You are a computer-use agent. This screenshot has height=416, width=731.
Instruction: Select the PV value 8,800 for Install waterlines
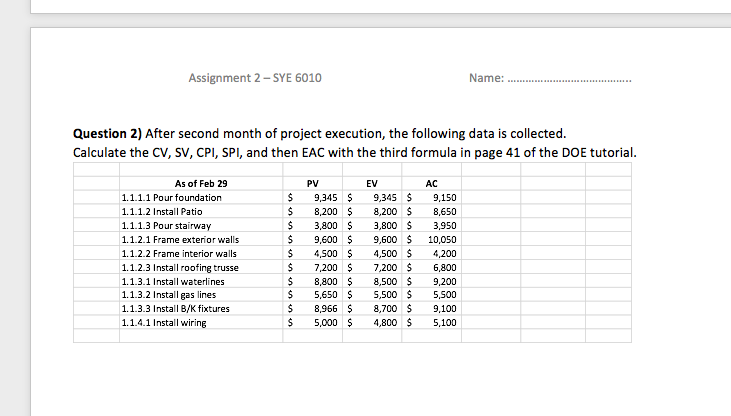[325, 282]
